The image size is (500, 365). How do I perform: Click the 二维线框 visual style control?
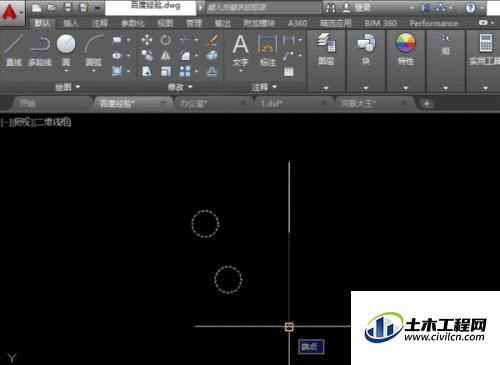point(53,122)
